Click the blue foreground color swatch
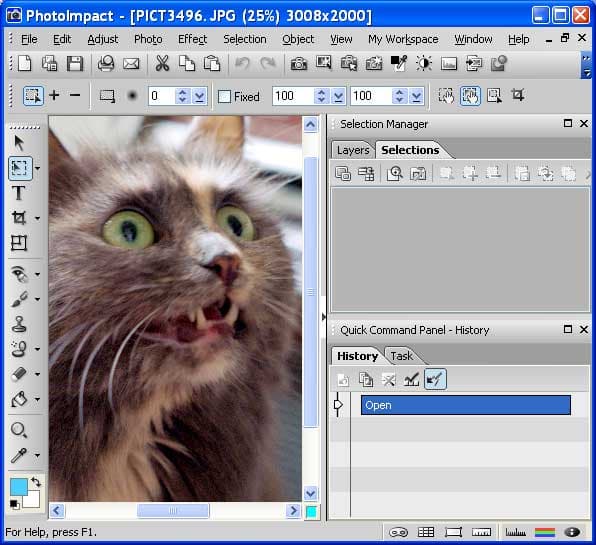 point(18,487)
